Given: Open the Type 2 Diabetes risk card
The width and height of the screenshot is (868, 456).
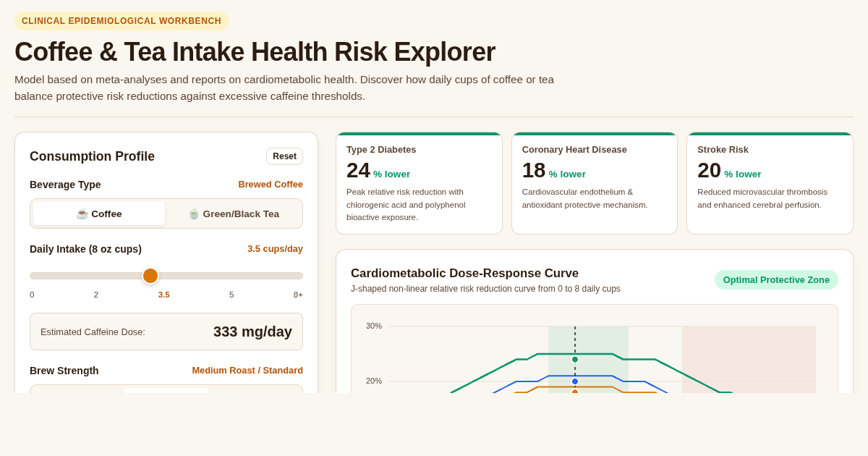Looking at the screenshot, I should point(419,183).
